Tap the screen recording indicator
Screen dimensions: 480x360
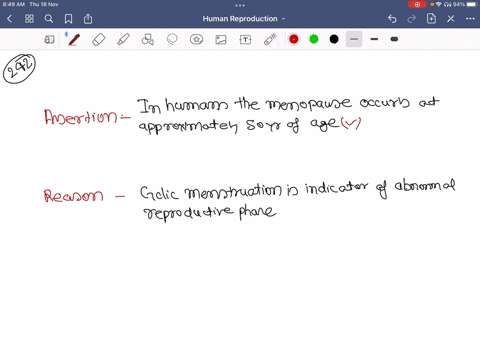[417, 4]
